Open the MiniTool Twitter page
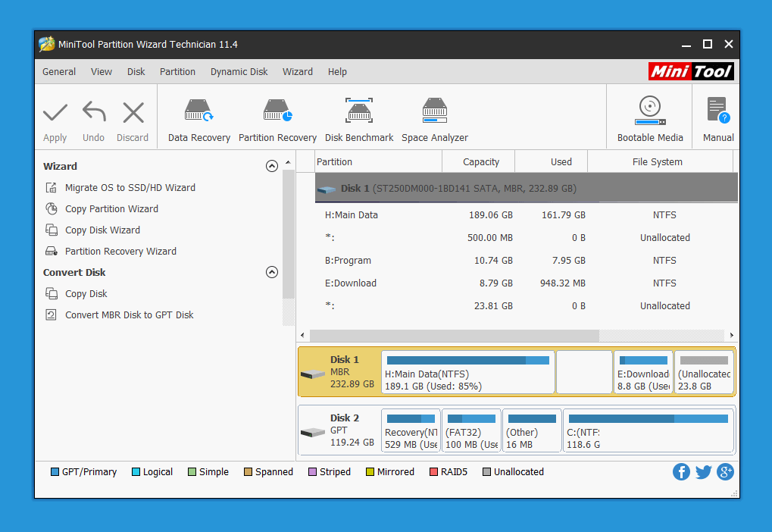 coord(704,472)
